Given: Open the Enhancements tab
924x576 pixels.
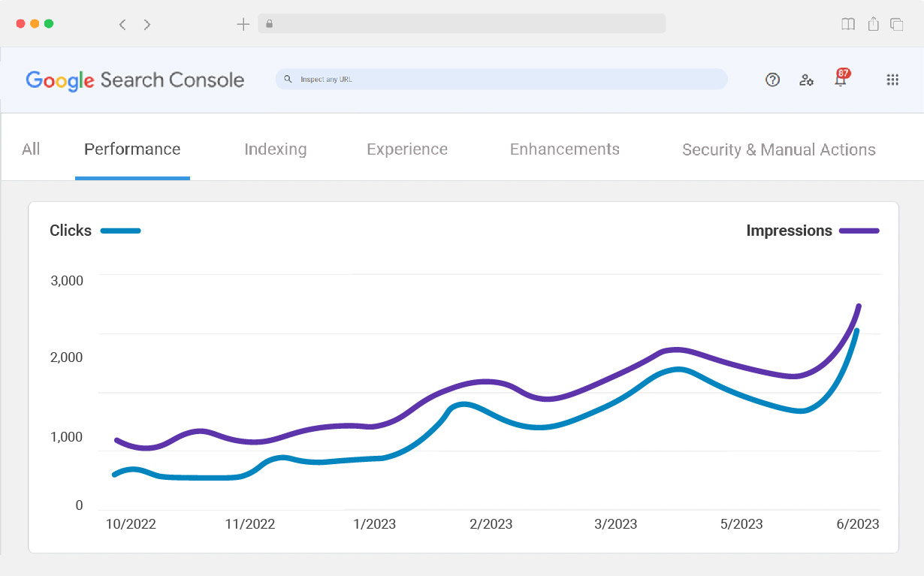Looking at the screenshot, I should click(x=565, y=149).
